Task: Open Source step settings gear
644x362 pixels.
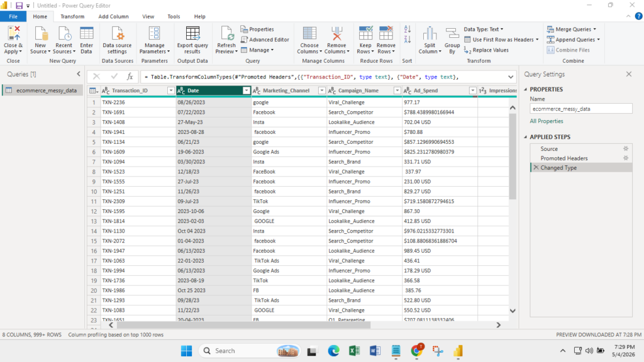Action: (626, 148)
